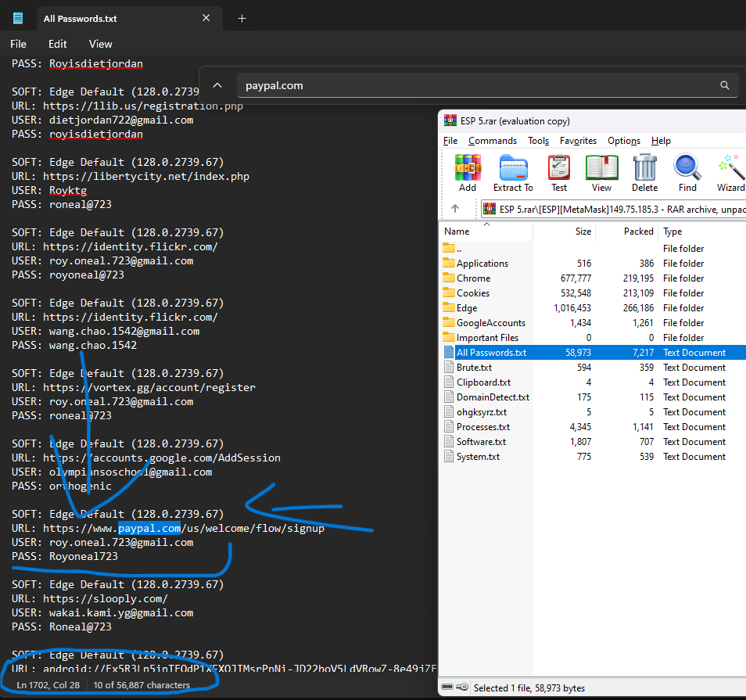Image resolution: width=746 pixels, height=700 pixels.
Task: Select the Software.txt file
Action: pyautogui.click(x=593, y=441)
